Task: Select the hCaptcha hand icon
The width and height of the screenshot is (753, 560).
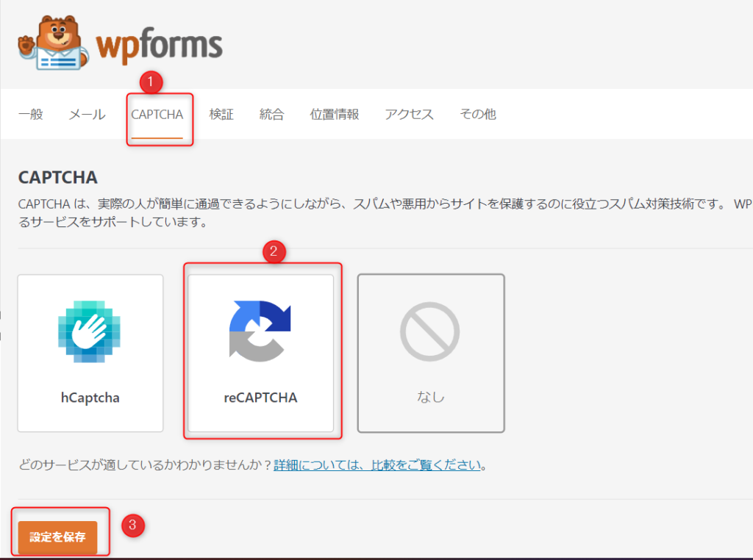Action: tap(89, 331)
